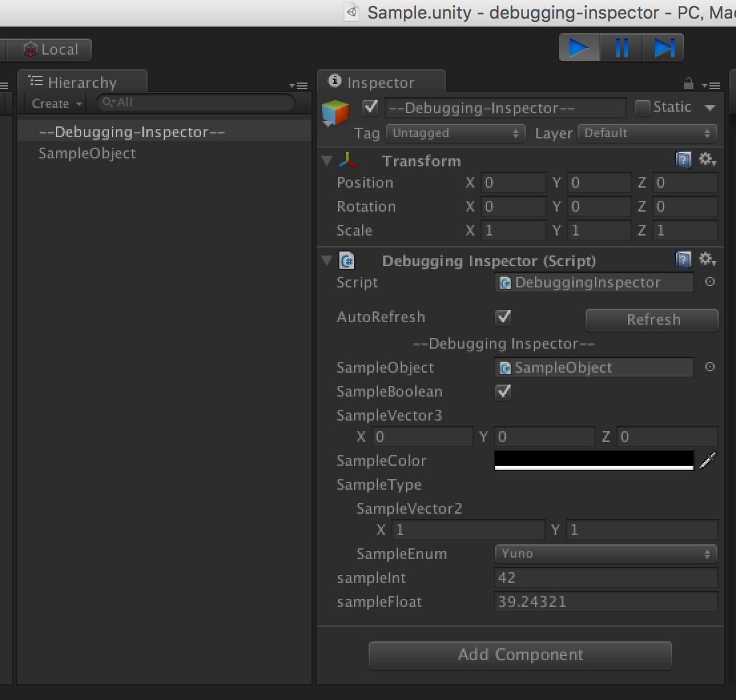Viewport: 736px width, 700px height.
Task: Open the Layer dropdown
Action: click(x=647, y=133)
